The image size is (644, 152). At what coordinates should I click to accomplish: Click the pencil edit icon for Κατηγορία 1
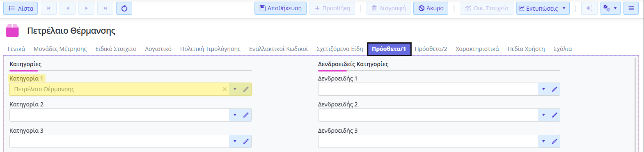[x=246, y=89]
